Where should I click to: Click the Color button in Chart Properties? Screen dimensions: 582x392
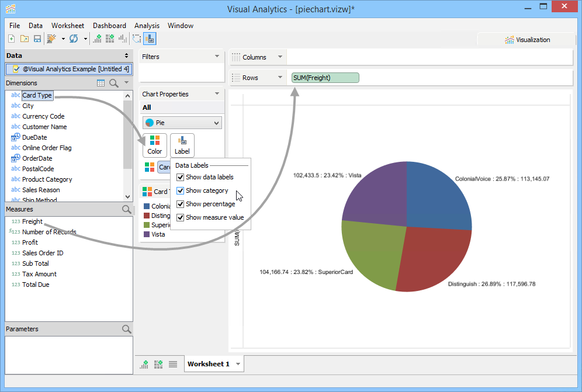coord(155,145)
